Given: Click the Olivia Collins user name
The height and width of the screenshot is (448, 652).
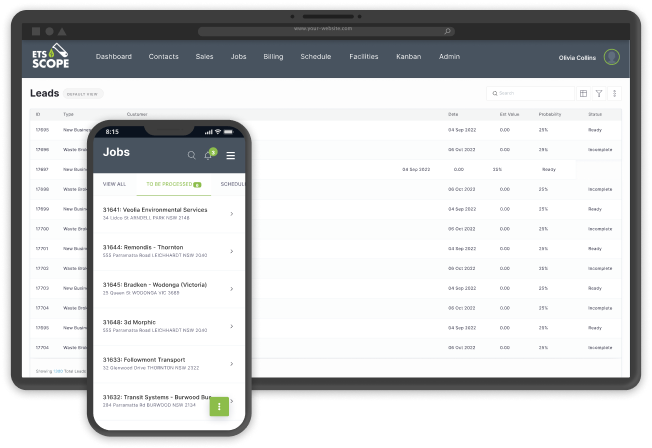Looking at the screenshot, I should click(577, 58).
